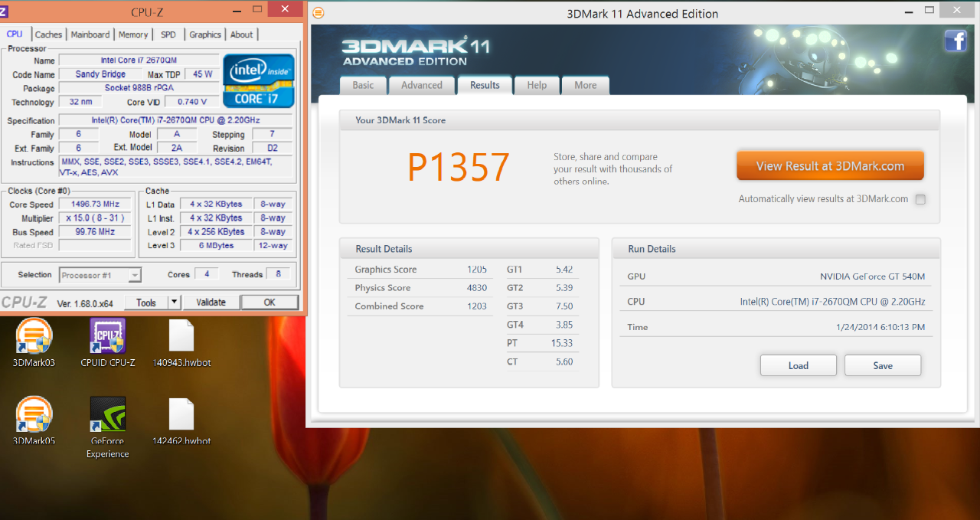Expand the Tools dropdown arrow in CPU-Z
980x520 pixels.
pyautogui.click(x=174, y=303)
